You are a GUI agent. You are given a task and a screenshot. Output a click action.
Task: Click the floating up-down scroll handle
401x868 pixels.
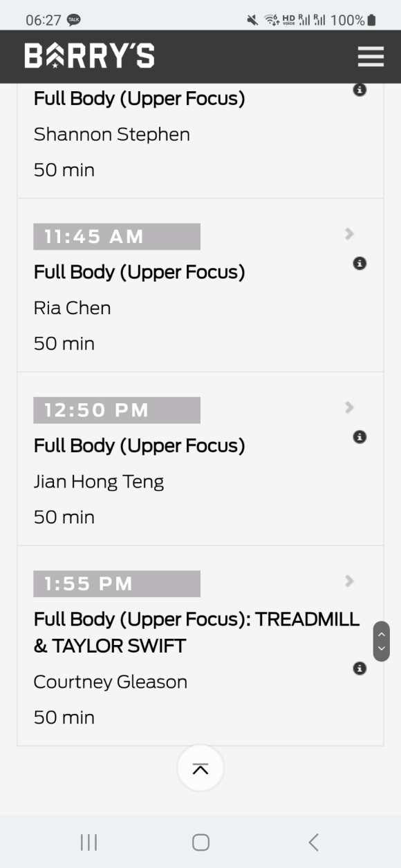[381, 642]
